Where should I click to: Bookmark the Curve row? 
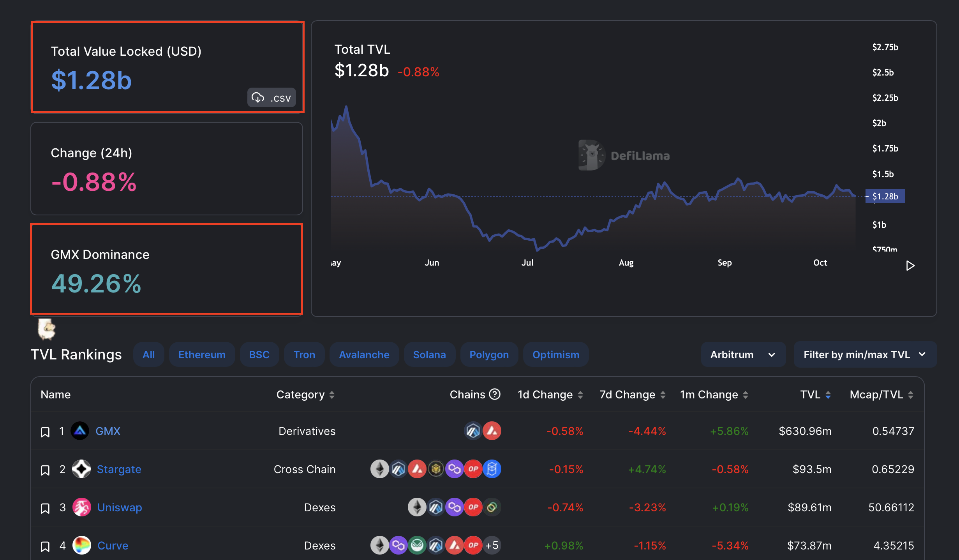[45, 546]
